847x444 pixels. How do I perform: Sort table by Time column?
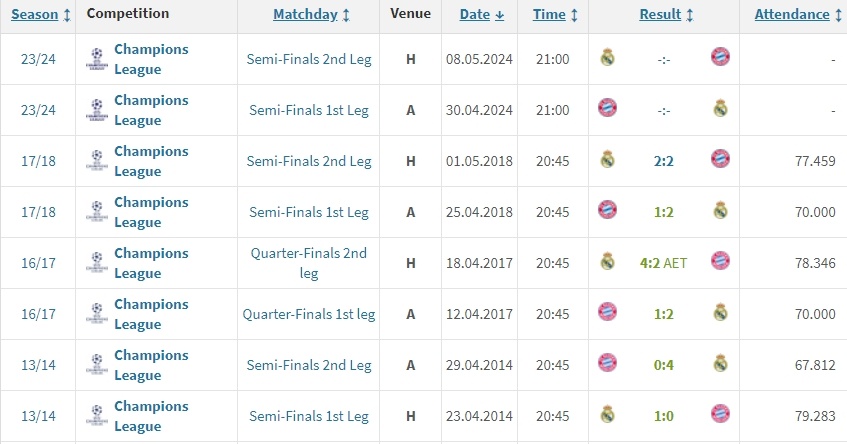pos(555,15)
